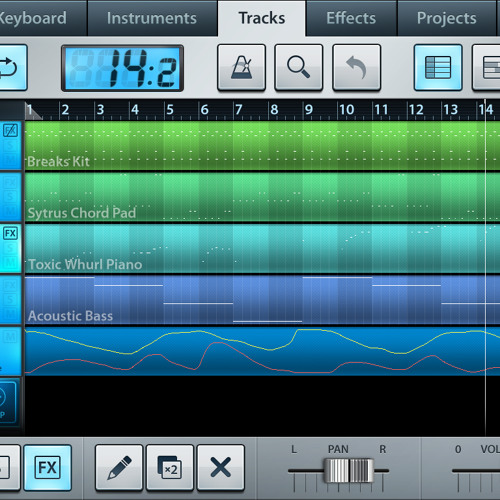Select the track list view icon
Screen dimensions: 500x500
438,67
